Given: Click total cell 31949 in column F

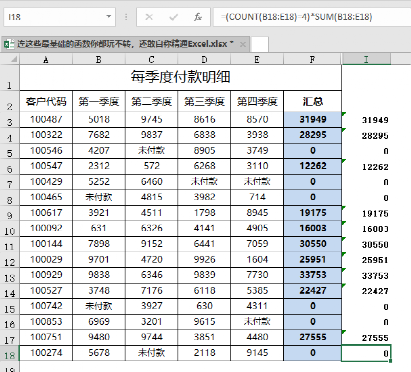Looking at the screenshot, I should click(x=312, y=119).
